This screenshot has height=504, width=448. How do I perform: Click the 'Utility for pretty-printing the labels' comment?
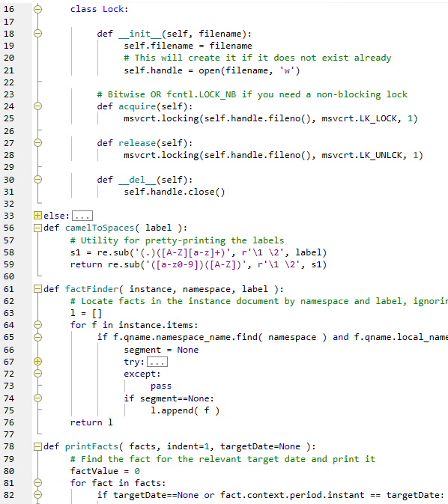pos(178,240)
